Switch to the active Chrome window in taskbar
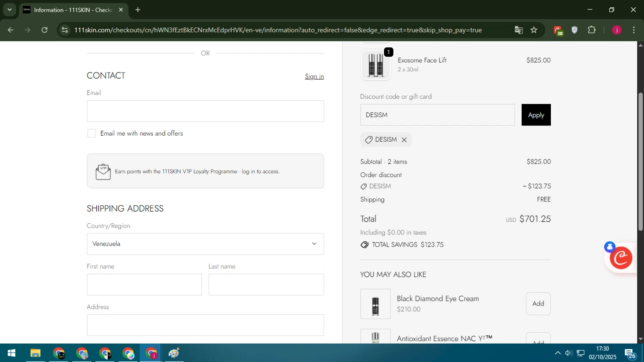The height and width of the screenshot is (362, 644). tap(151, 353)
